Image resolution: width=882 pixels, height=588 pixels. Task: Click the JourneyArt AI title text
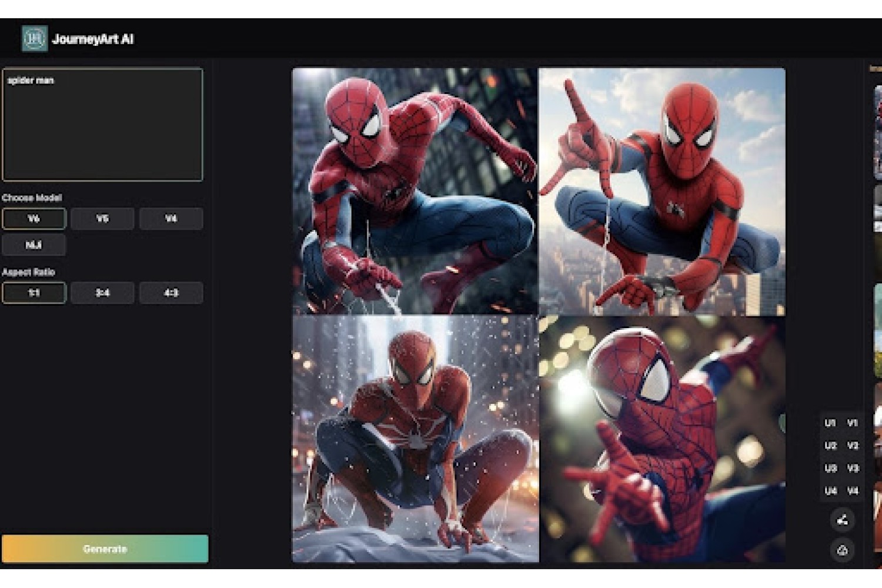pyautogui.click(x=93, y=39)
